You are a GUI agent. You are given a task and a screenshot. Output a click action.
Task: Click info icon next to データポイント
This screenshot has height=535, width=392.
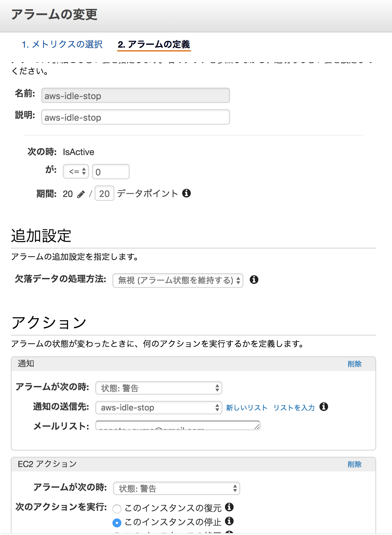(x=186, y=193)
